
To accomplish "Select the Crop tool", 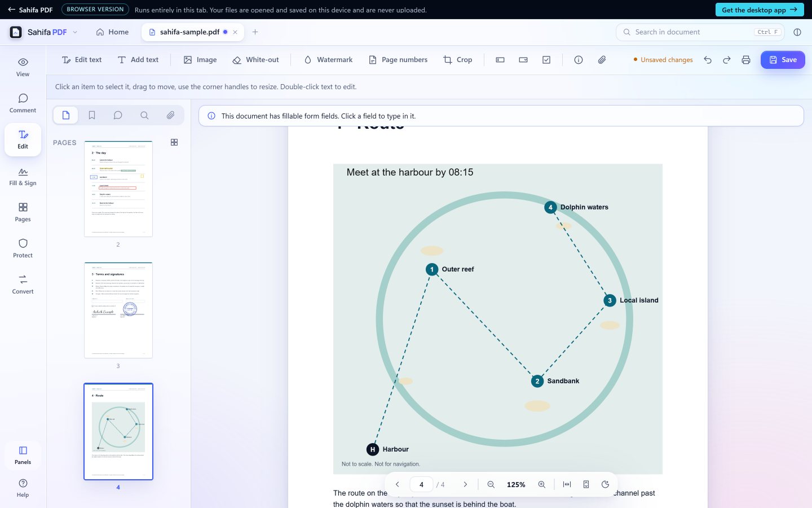I will coord(458,60).
